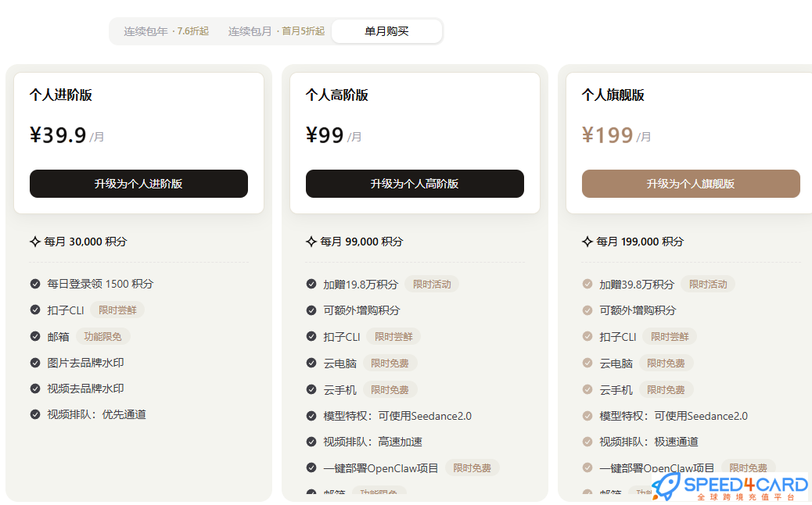Click the checkmark icon beside 视频去品牌水印

tap(34, 389)
